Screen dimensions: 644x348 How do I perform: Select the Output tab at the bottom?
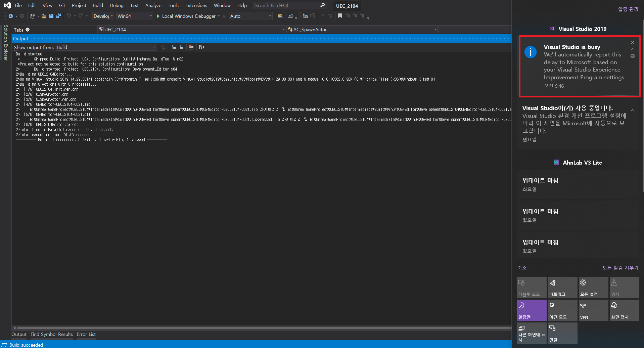[x=19, y=334]
